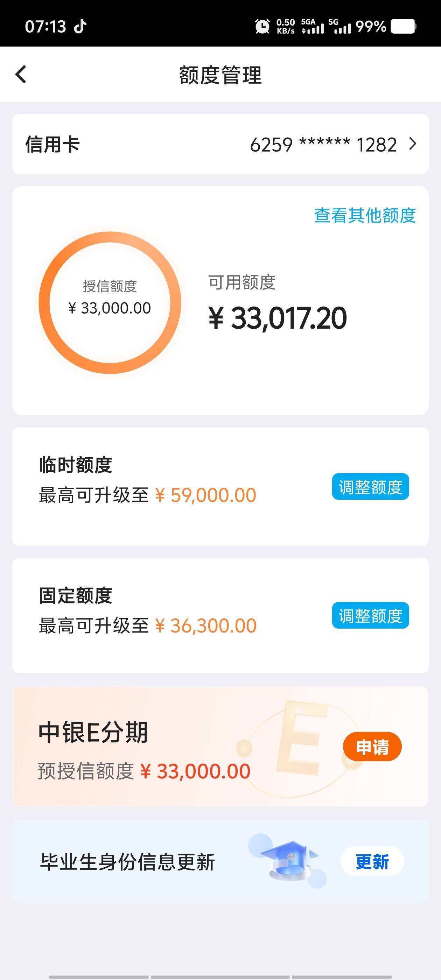Adjust the 临时额度 temporary limit
The image size is (441, 980).
370,486
